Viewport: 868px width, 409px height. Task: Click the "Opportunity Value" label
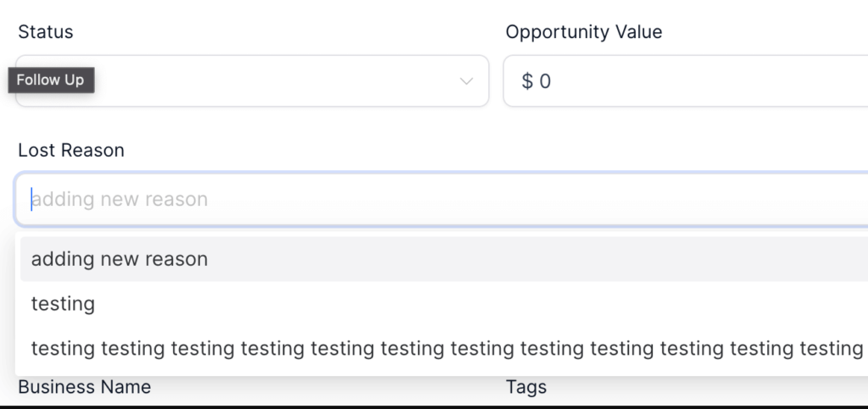(x=584, y=32)
